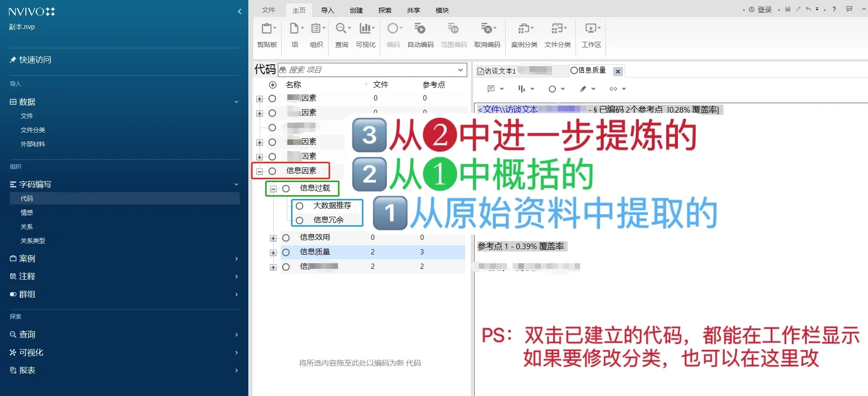Expand the 群组 navigation section
The image size is (868, 396).
coord(236,294)
